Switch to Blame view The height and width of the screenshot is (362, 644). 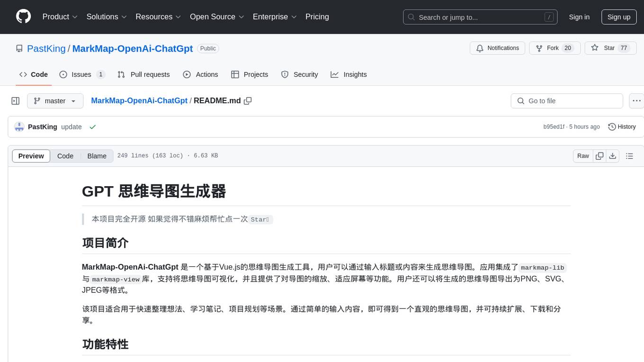click(x=97, y=156)
